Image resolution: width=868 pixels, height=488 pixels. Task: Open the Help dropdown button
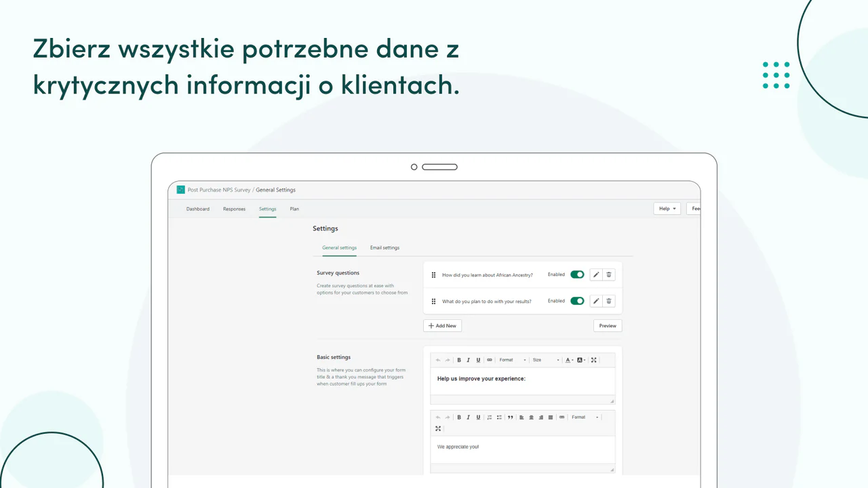pos(667,209)
